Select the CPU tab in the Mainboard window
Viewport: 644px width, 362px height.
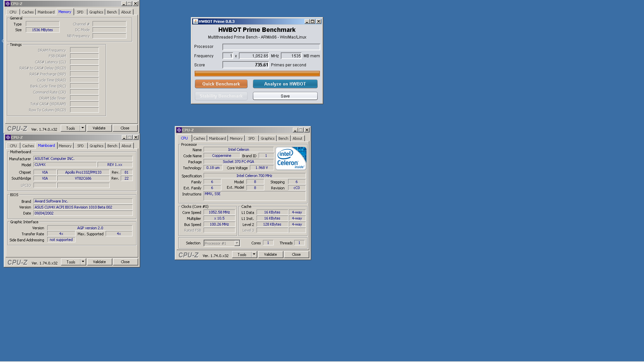[13, 146]
